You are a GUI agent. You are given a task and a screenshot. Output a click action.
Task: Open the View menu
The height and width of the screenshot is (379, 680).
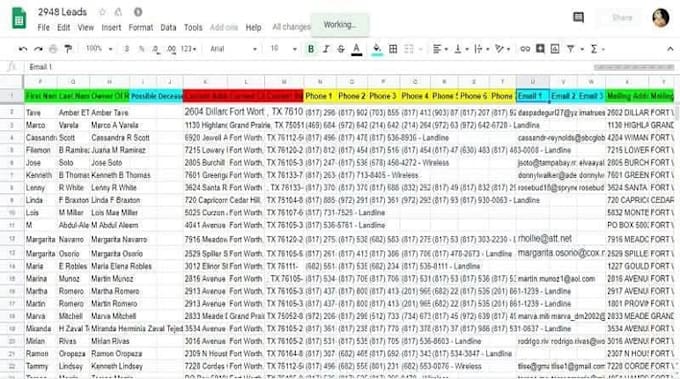pyautogui.click(x=85, y=27)
